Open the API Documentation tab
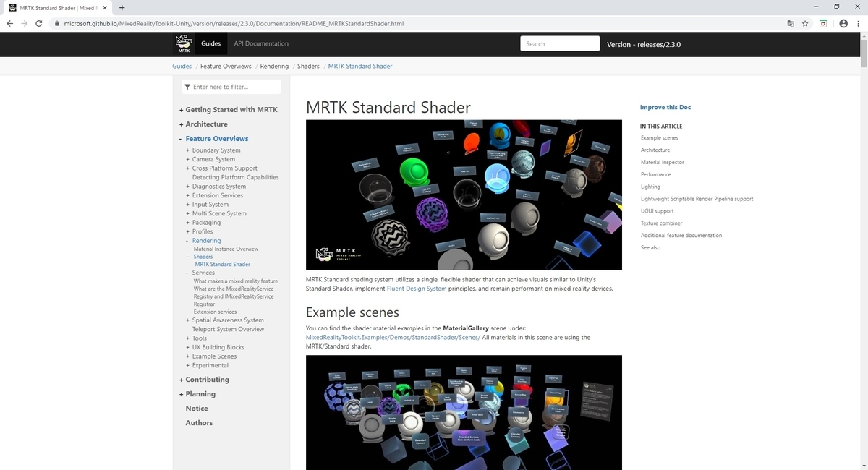 coord(261,43)
